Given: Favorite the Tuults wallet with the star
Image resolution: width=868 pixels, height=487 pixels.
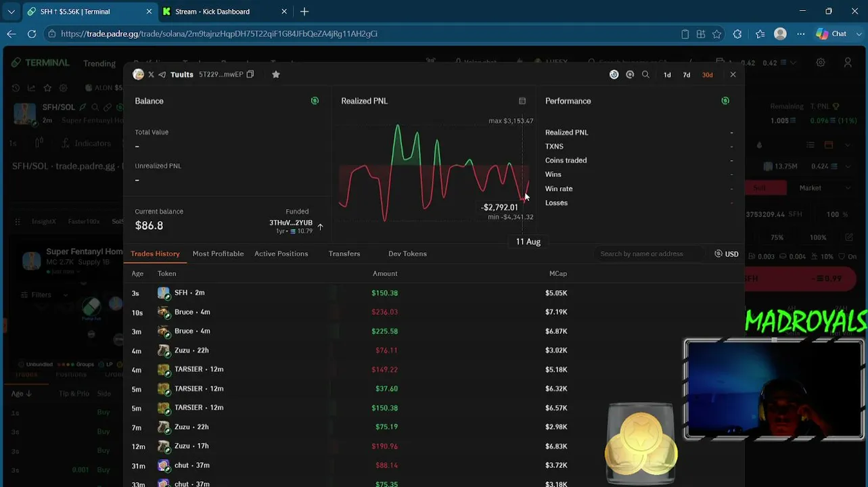Looking at the screenshot, I should (276, 74).
